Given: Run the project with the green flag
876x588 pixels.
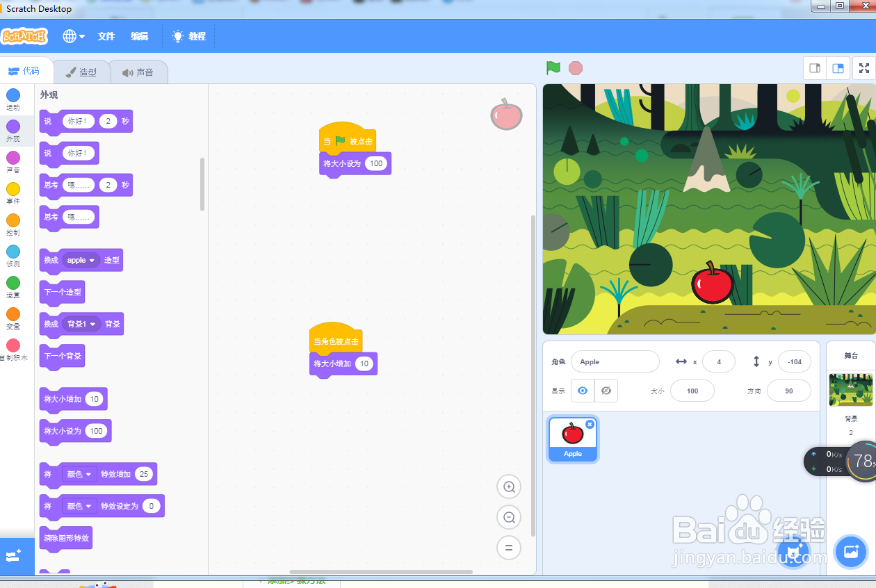Looking at the screenshot, I should [553, 68].
